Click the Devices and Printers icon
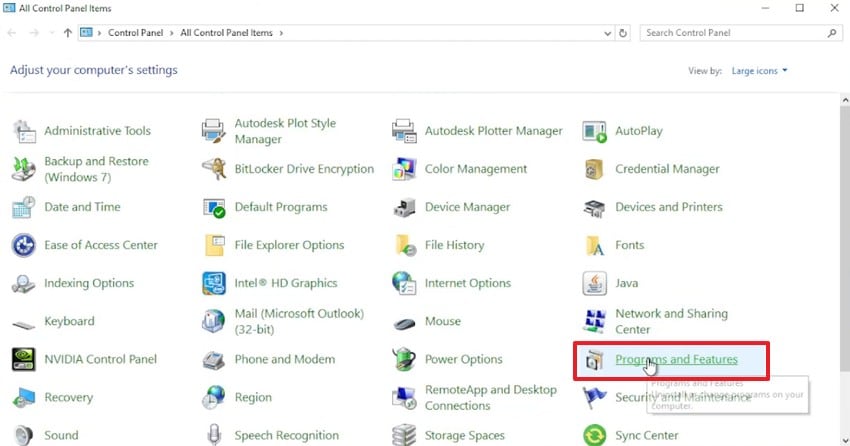The height and width of the screenshot is (446, 850). coord(594,207)
